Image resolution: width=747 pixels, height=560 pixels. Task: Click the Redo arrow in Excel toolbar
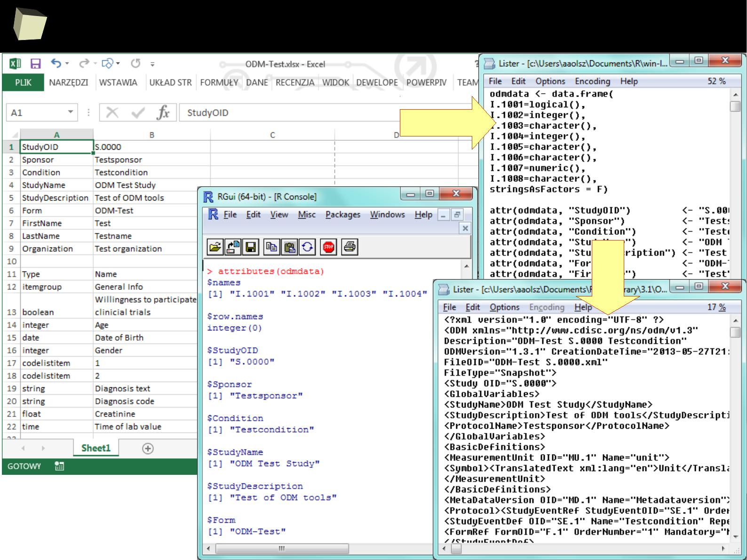[x=84, y=63]
